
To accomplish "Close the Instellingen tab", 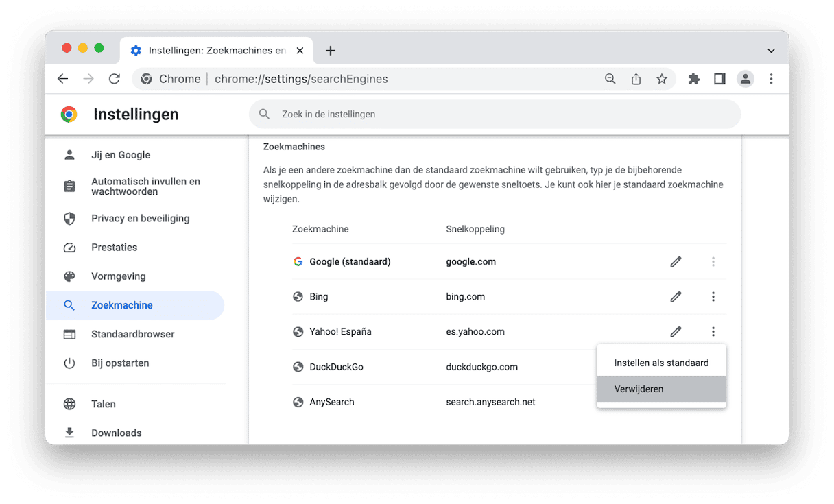I will tap(300, 51).
